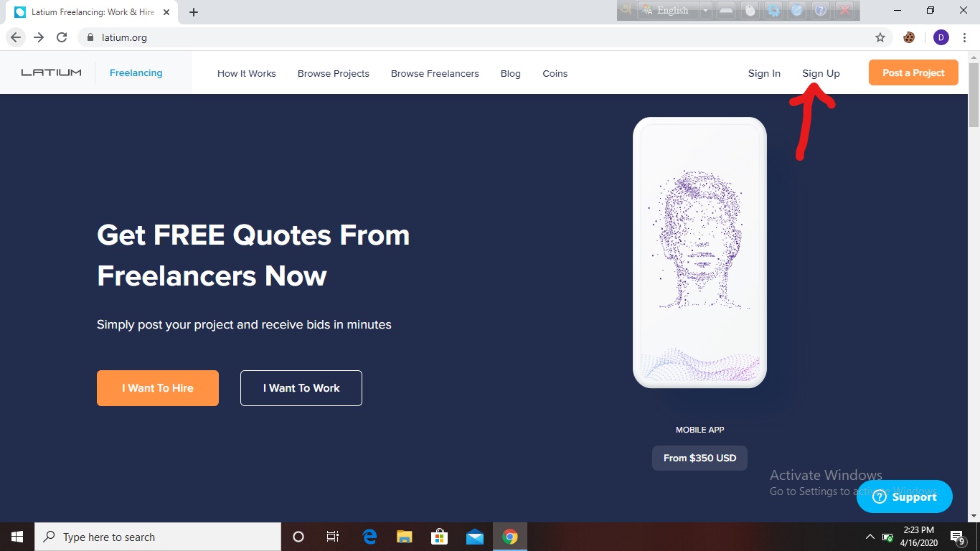
Task: Click the I Want To Hire button
Action: coord(158,388)
